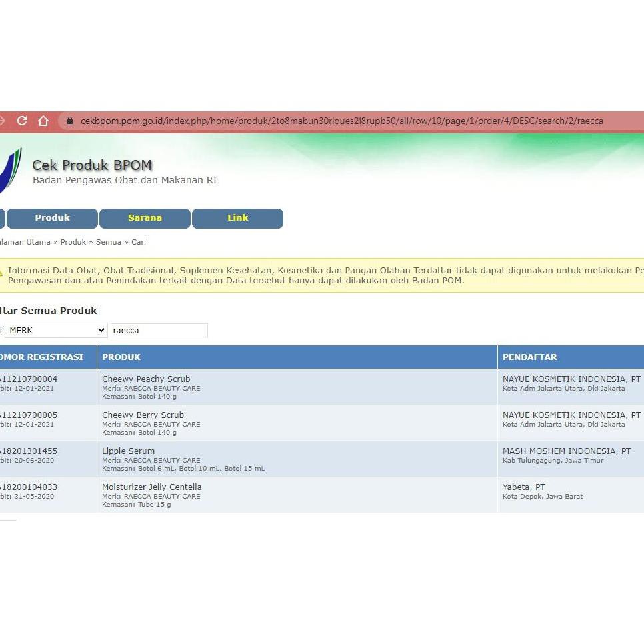This screenshot has width=644, height=644.
Task: Click Yabeta, PT registrant name
Action: [x=523, y=487]
